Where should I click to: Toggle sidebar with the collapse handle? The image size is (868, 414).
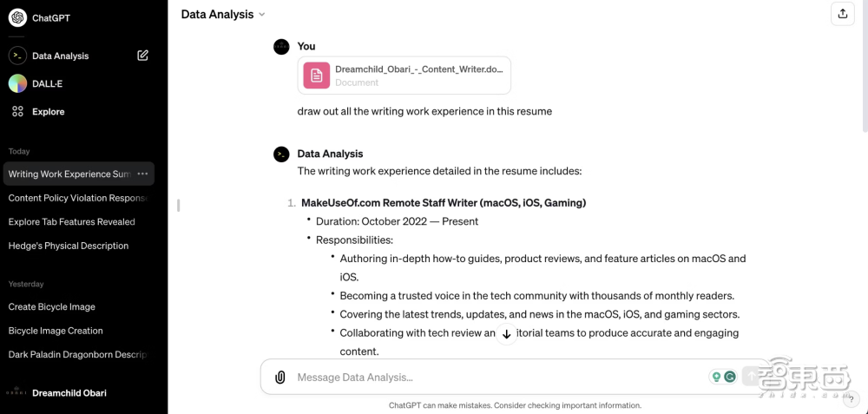[x=178, y=206]
